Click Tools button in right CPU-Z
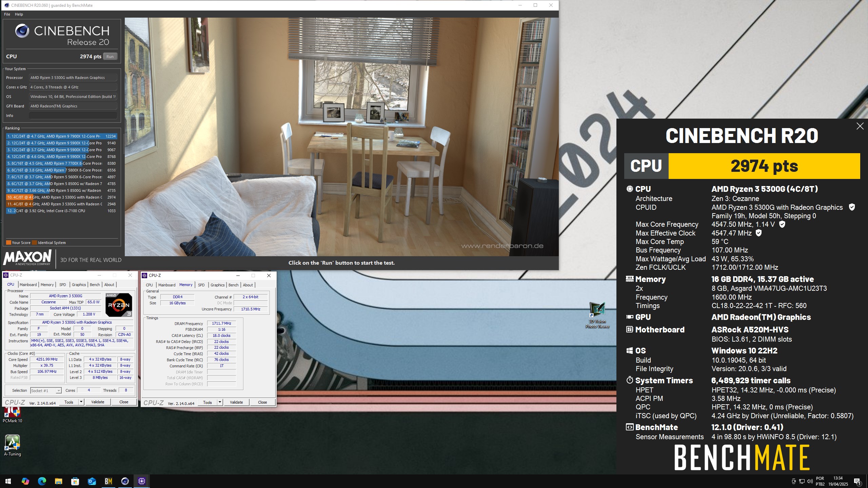This screenshot has height=488, width=868. (x=208, y=402)
